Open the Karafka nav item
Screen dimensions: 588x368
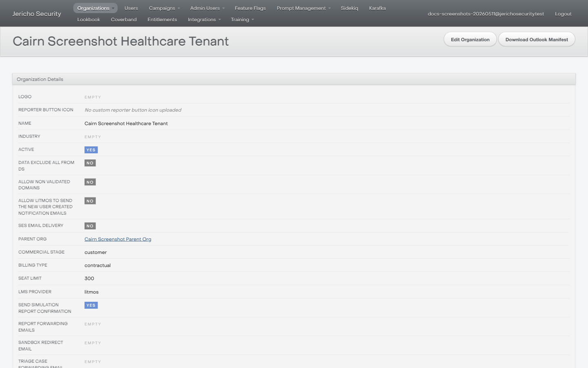coord(377,8)
